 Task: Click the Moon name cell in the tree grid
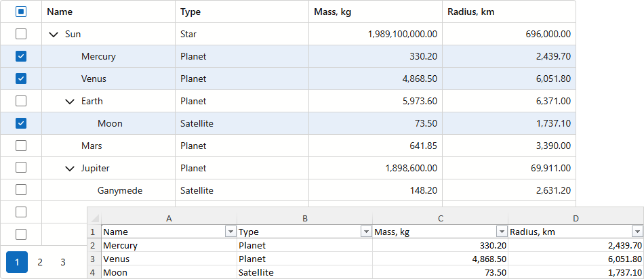108,123
